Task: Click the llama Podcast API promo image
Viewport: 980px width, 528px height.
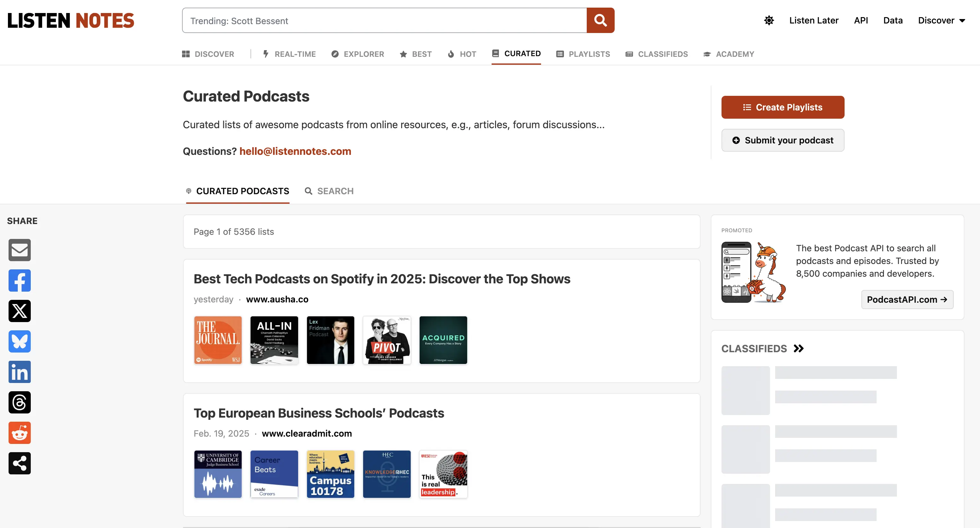Action: pyautogui.click(x=754, y=272)
